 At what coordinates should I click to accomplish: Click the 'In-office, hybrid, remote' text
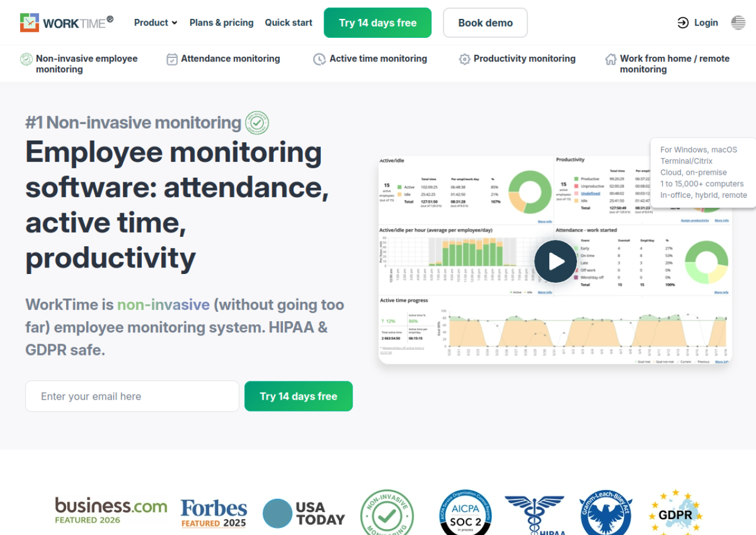coord(703,195)
